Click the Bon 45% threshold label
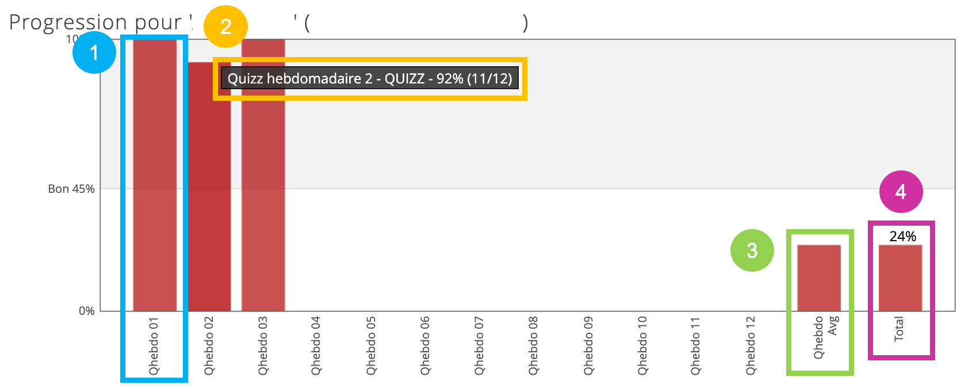Screen dimensions: 980x388 71,189
